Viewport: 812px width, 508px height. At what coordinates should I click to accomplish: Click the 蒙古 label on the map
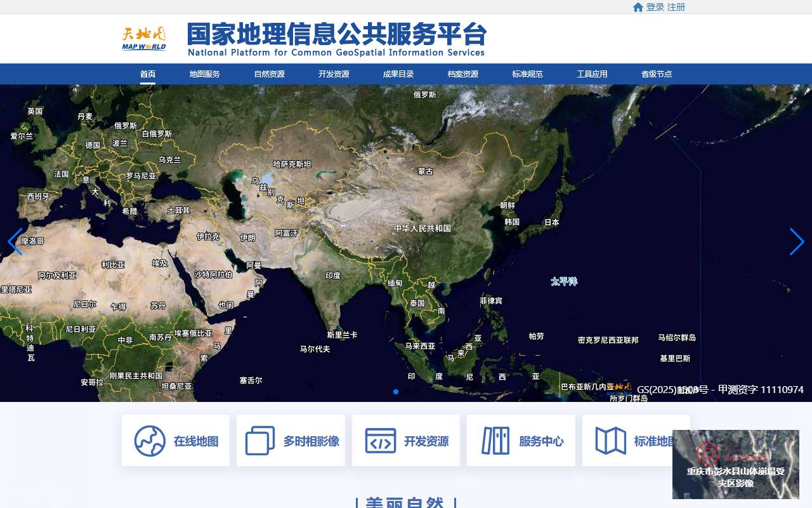pos(426,171)
